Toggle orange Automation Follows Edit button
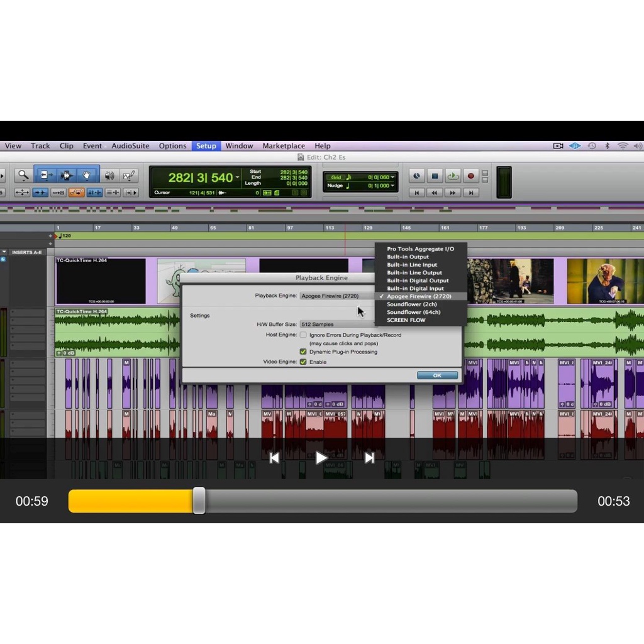Image resolution: width=644 pixels, height=644 pixels. (76, 192)
